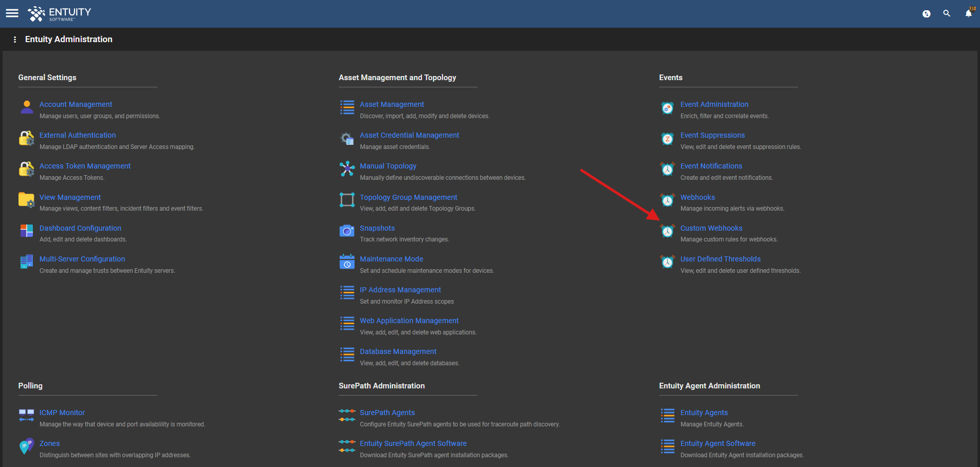Viewport: 980px width, 467px height.
Task: Open the Asset Management link
Action: [392, 104]
